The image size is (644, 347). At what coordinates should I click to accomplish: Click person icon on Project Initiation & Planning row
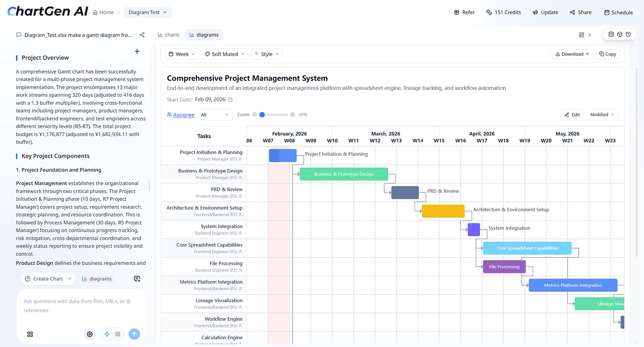241,159
